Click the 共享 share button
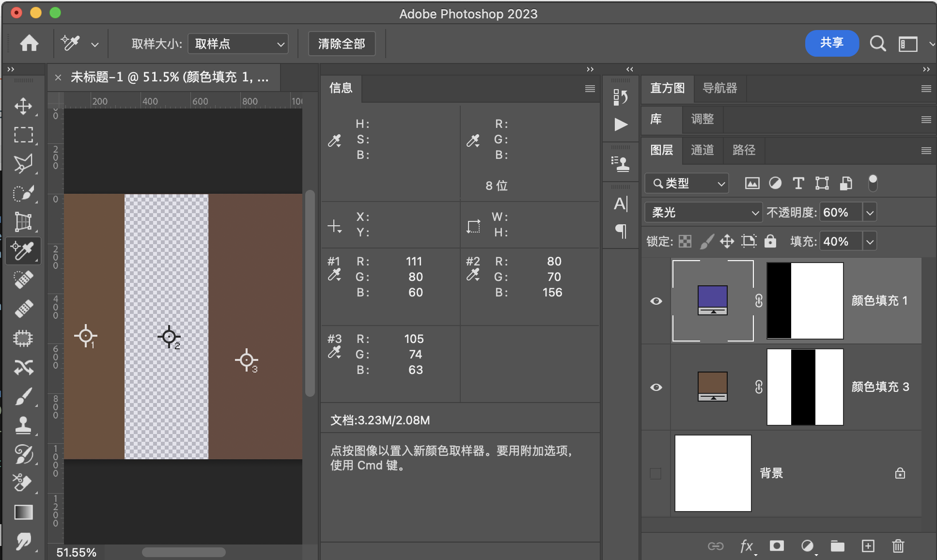 831,43
